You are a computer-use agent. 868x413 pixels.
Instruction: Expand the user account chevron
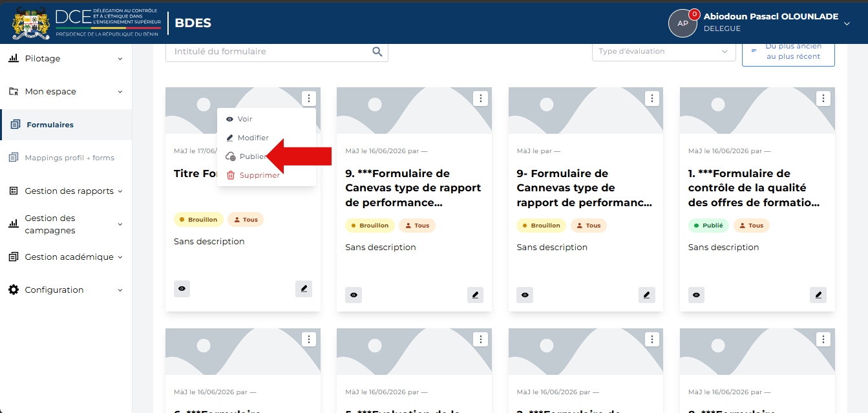pos(847,23)
